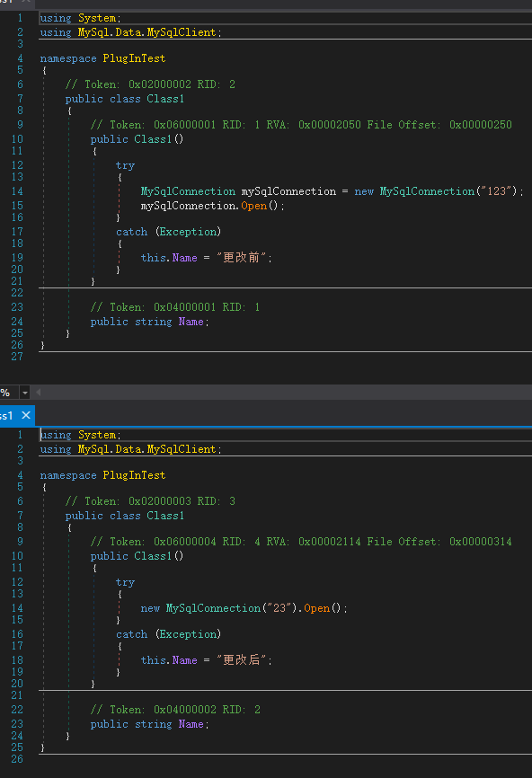Click MySql.Data.MySqlClient using in lower pane

pyautogui.click(x=146, y=449)
